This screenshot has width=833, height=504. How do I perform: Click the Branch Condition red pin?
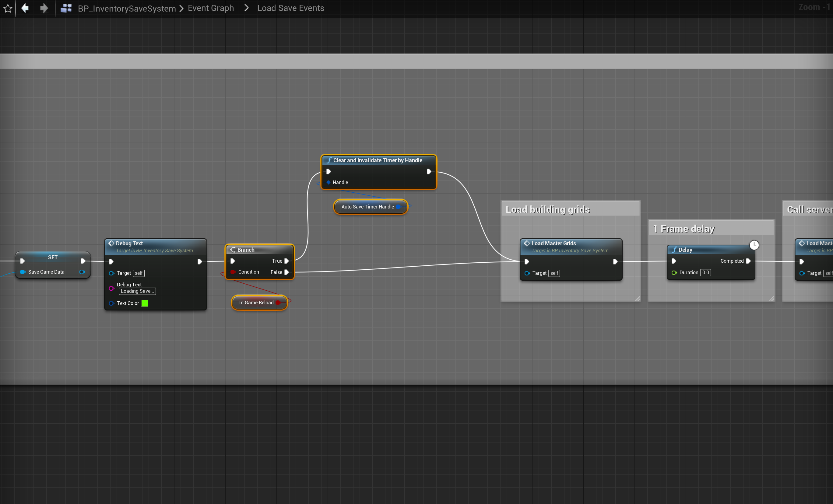click(233, 272)
